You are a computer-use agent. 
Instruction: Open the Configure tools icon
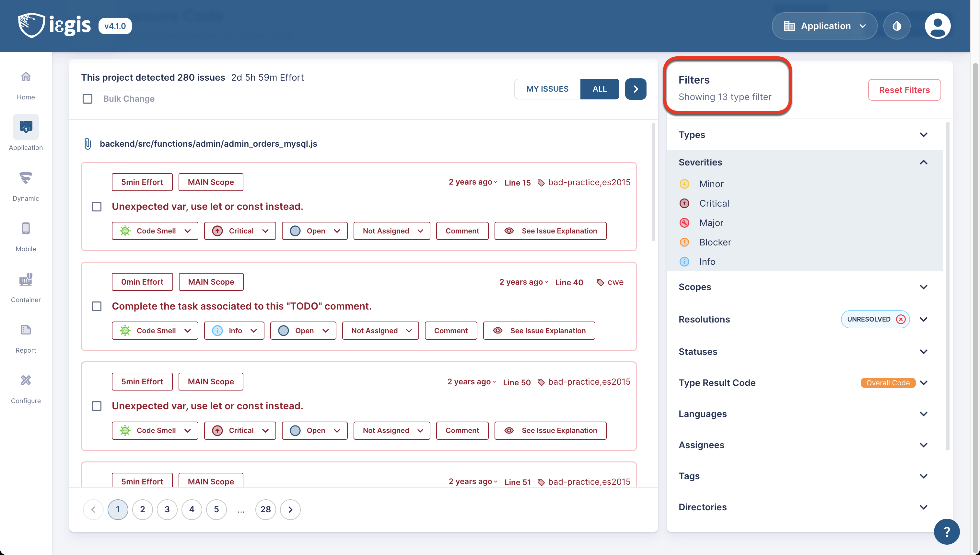point(26,380)
